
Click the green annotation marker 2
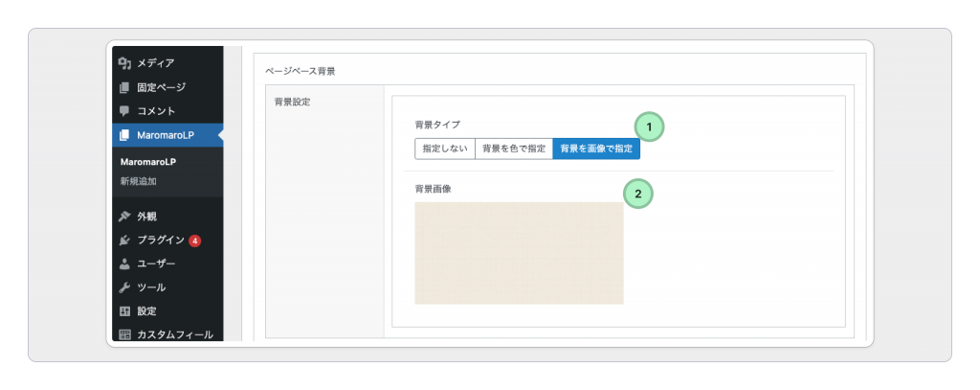pos(637,194)
